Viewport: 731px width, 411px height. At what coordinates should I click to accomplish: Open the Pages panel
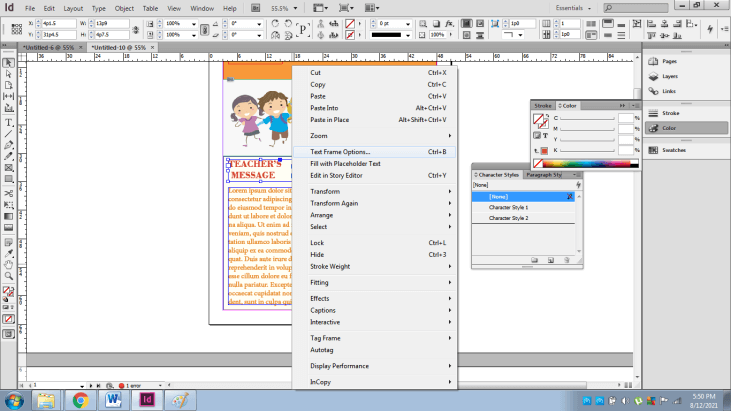[668, 61]
